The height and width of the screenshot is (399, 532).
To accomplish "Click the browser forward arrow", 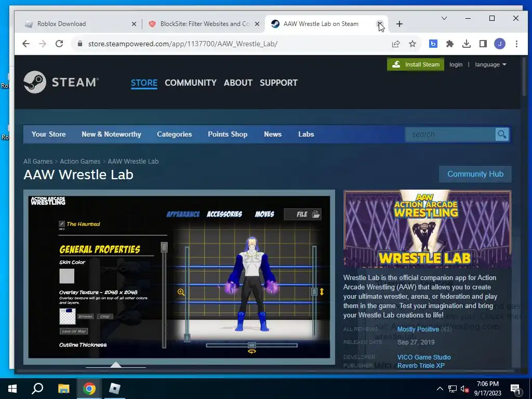I will click(x=43, y=44).
